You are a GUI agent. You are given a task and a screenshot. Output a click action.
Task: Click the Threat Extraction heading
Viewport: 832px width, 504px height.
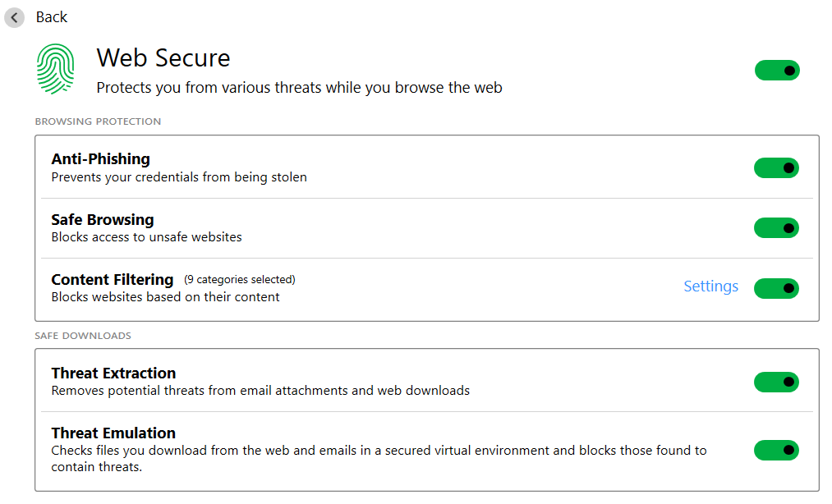click(x=113, y=373)
